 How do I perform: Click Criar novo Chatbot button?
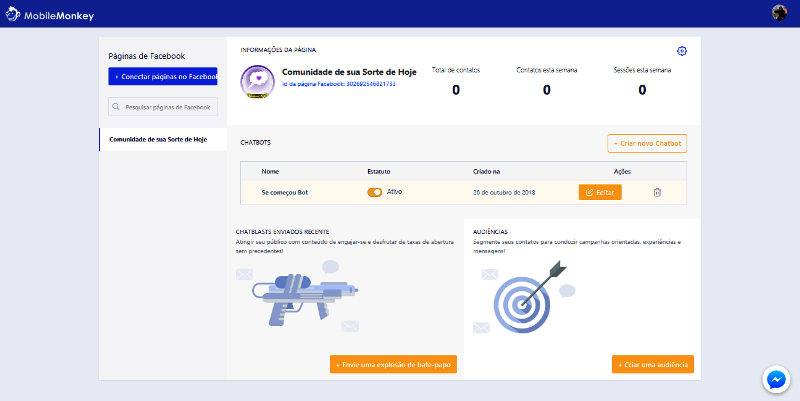[647, 143]
